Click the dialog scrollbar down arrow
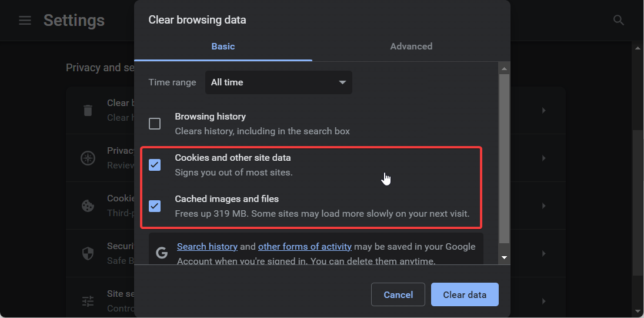 coord(505,257)
